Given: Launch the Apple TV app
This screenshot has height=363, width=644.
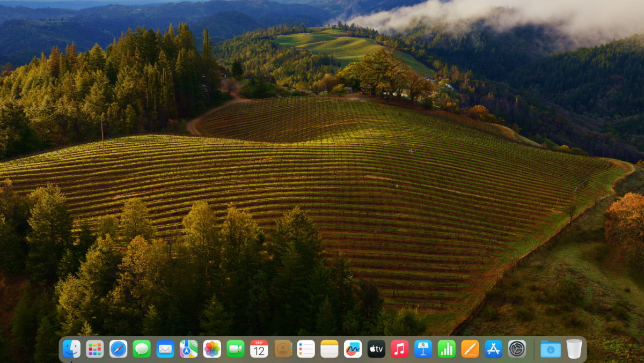Looking at the screenshot, I should pos(376,349).
